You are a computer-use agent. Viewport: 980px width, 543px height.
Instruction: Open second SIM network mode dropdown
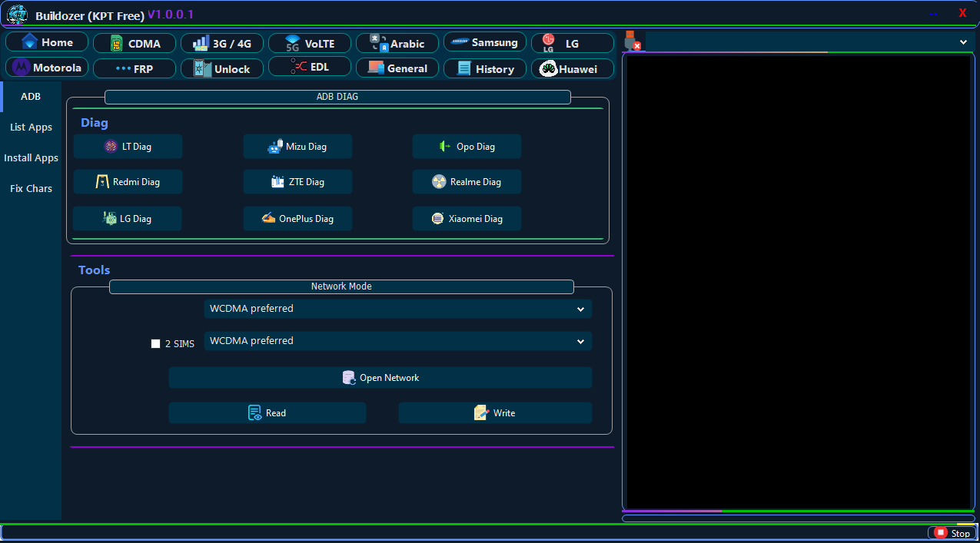(397, 341)
